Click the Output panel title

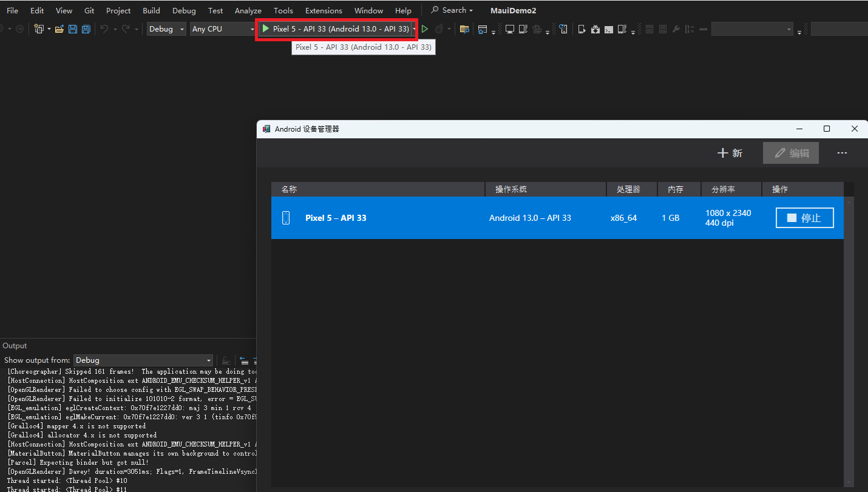15,346
